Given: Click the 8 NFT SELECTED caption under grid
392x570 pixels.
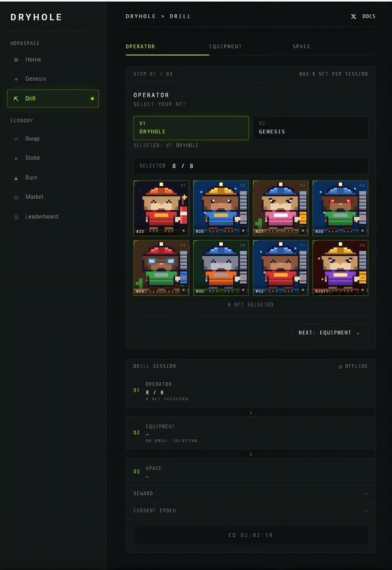Looking at the screenshot, I should click(x=251, y=305).
